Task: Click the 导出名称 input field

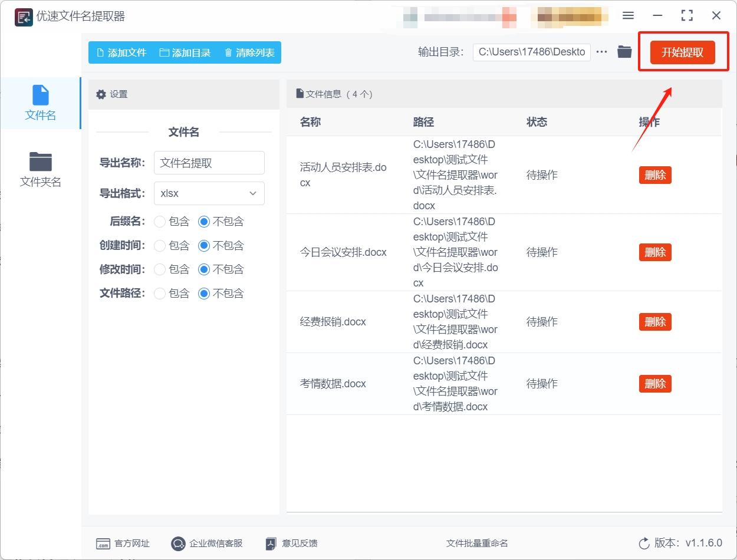Action: click(209, 163)
